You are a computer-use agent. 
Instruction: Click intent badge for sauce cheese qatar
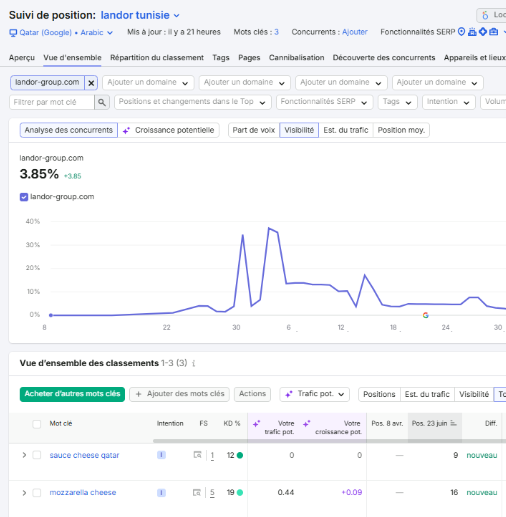161,455
